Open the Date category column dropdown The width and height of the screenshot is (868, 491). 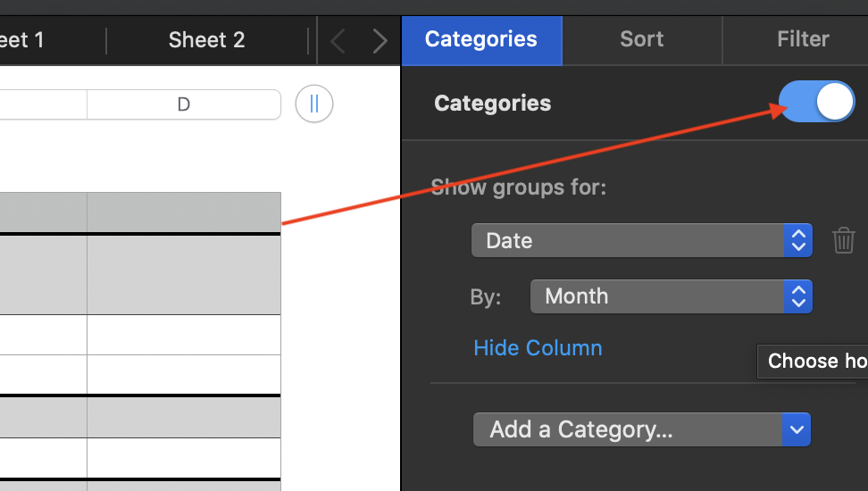[x=641, y=240]
